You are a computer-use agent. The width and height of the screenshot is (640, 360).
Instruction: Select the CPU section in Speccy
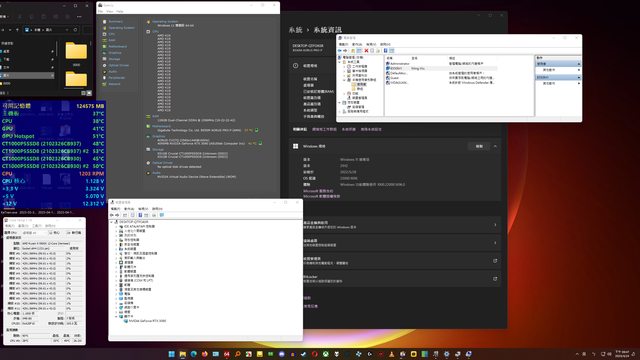click(111, 34)
